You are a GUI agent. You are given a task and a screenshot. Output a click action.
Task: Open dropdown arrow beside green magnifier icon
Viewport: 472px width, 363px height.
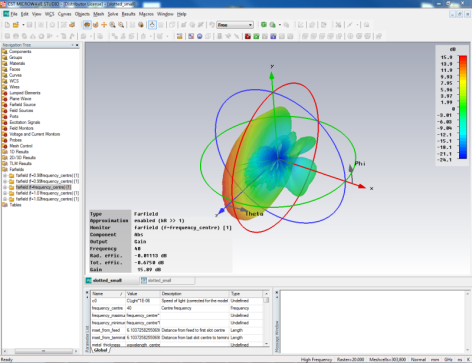[x=280, y=25]
